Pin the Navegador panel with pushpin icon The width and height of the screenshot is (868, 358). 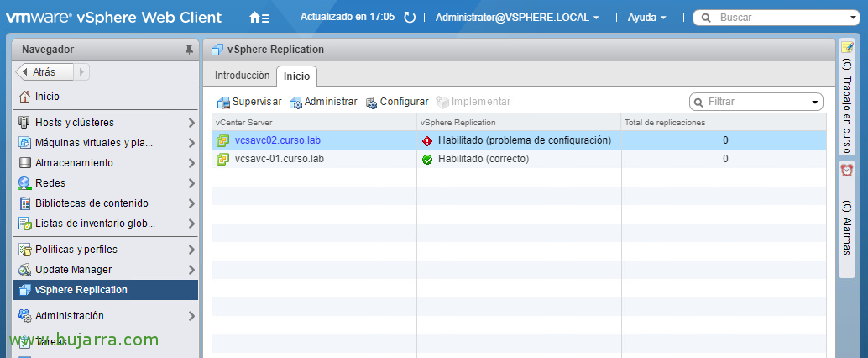[x=189, y=50]
